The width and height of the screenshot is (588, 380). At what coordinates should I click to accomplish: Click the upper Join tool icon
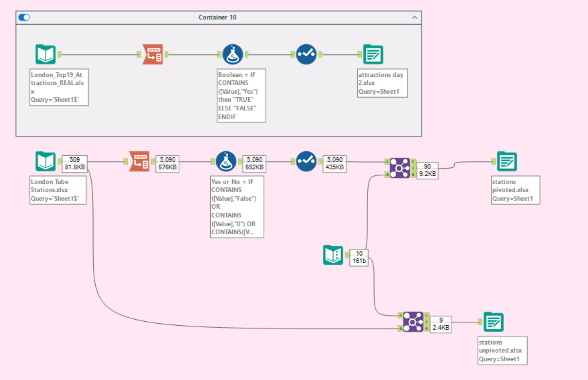(x=400, y=168)
